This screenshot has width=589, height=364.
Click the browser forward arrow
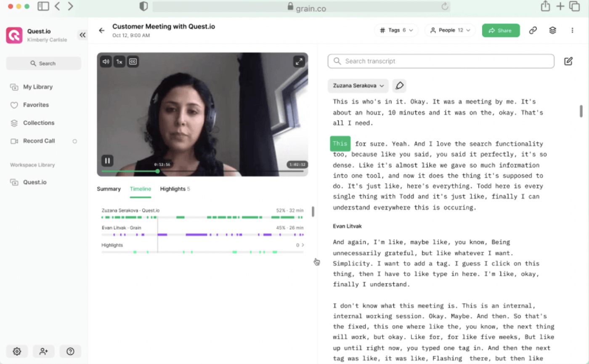click(70, 6)
